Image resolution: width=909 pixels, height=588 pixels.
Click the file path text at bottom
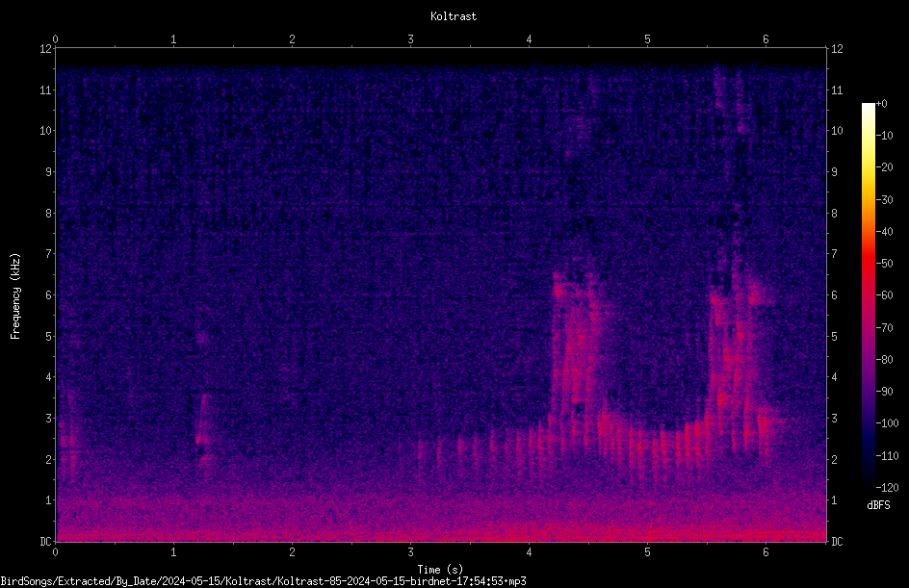pos(263,581)
